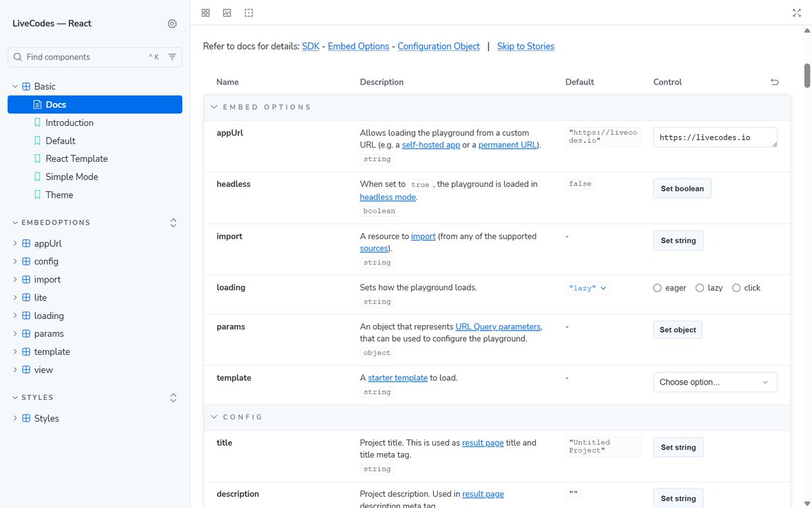Screen dimensions: 812x508
Task: Reset controls with the undo icon
Action: click(775, 82)
